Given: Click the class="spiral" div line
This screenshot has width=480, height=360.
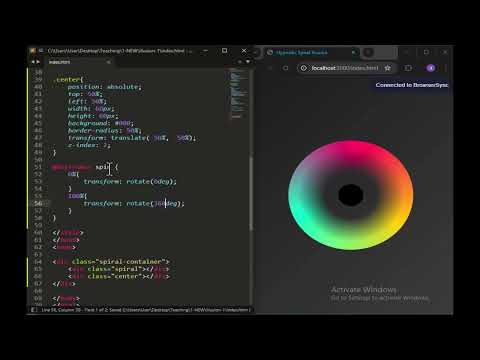Looking at the screenshot, I should pos(119,269).
